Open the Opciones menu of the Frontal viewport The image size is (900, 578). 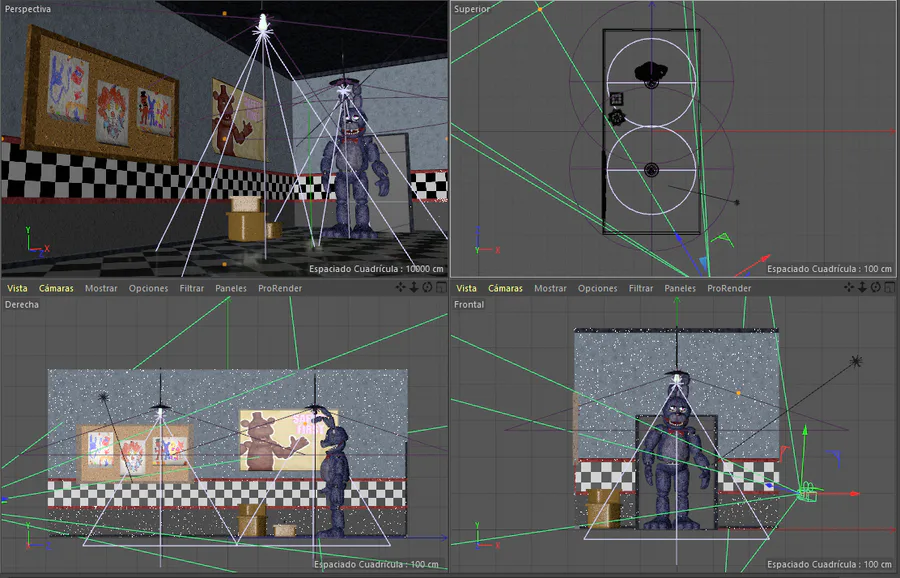point(598,288)
